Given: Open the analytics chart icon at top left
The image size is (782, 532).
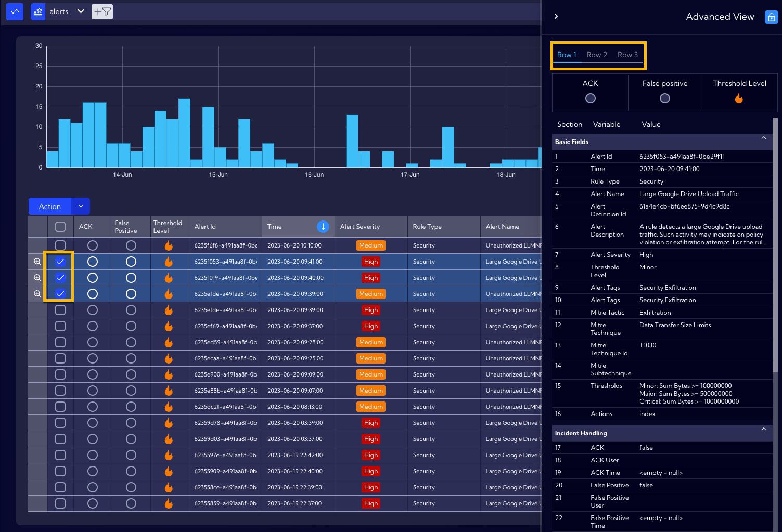Looking at the screenshot, I should (x=15, y=11).
